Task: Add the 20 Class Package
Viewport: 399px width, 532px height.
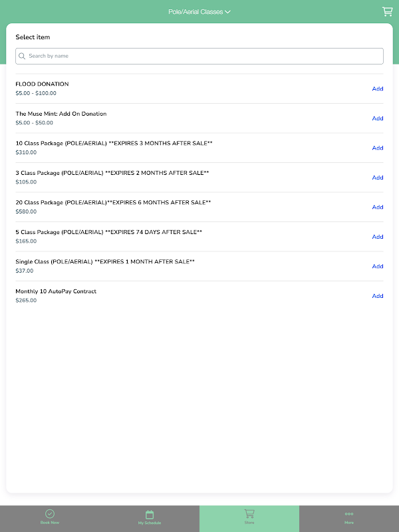Action: coord(377,207)
